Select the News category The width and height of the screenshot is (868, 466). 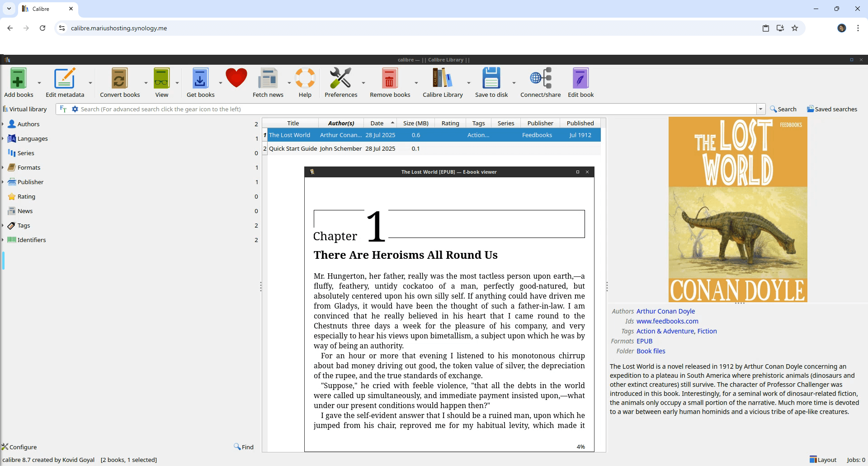tap(25, 211)
